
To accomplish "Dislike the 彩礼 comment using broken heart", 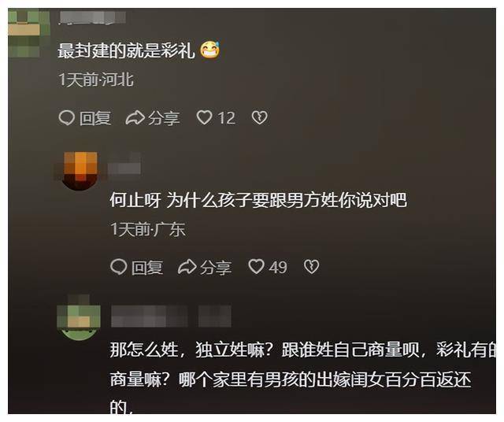I will pos(259,117).
